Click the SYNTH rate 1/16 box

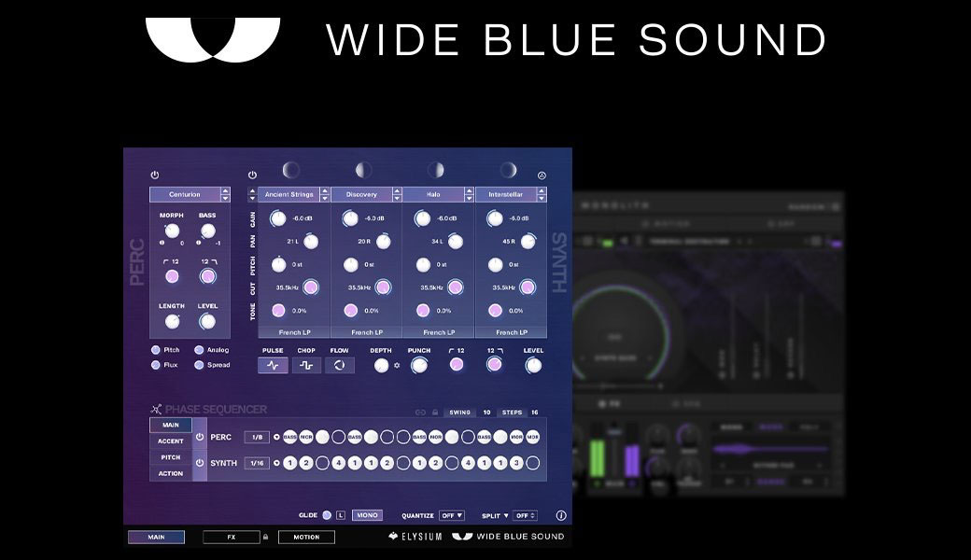257,463
